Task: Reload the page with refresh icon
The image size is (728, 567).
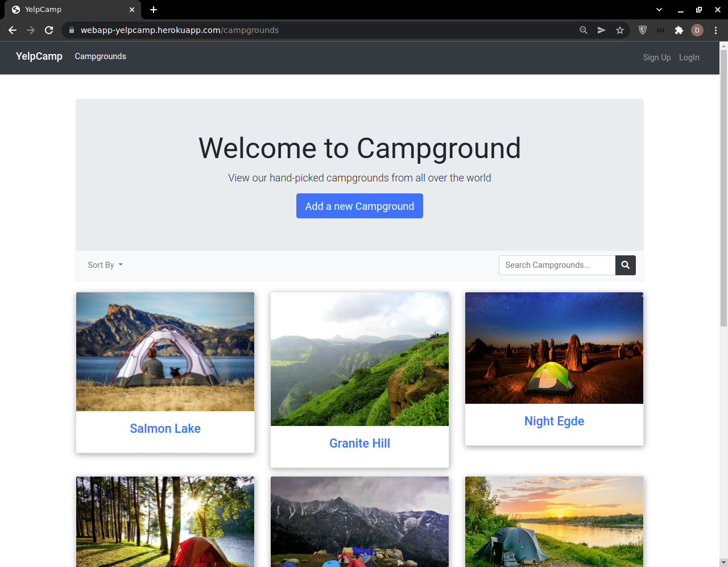Action: (49, 30)
